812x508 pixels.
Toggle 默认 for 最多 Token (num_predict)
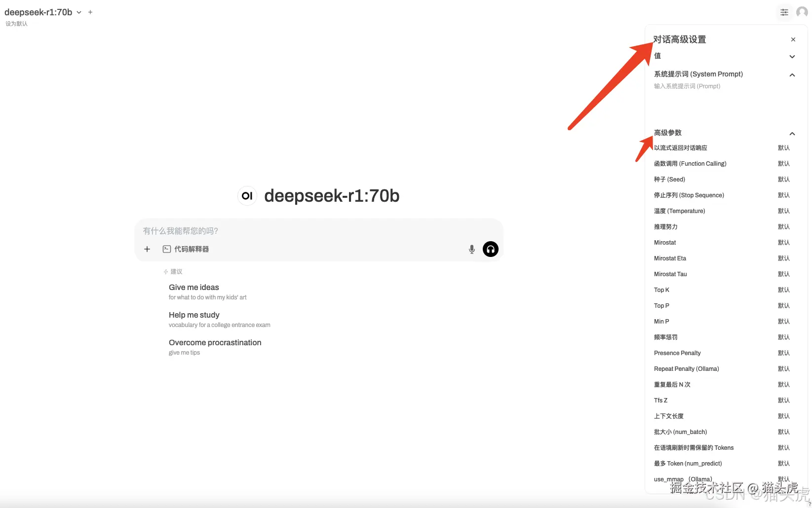coord(784,464)
